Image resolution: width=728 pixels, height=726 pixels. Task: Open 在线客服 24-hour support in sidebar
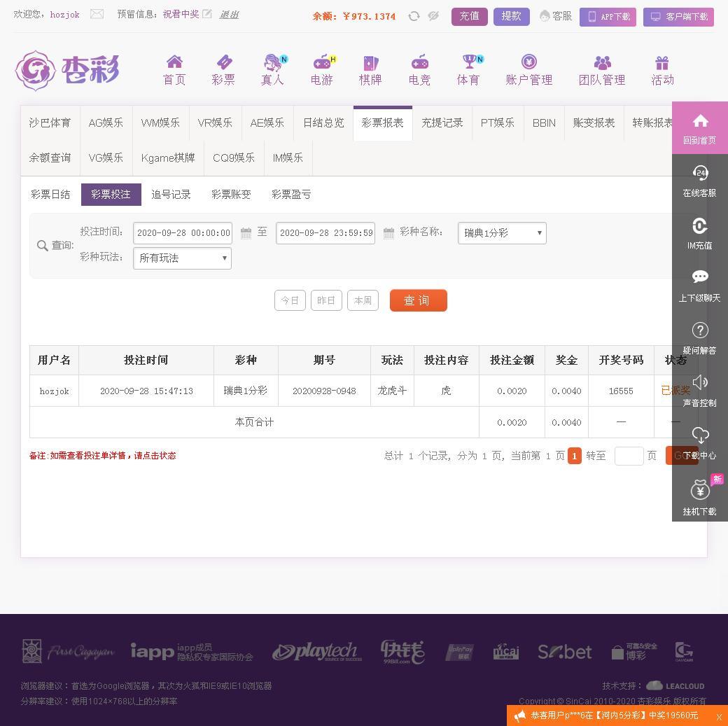pyautogui.click(x=700, y=181)
